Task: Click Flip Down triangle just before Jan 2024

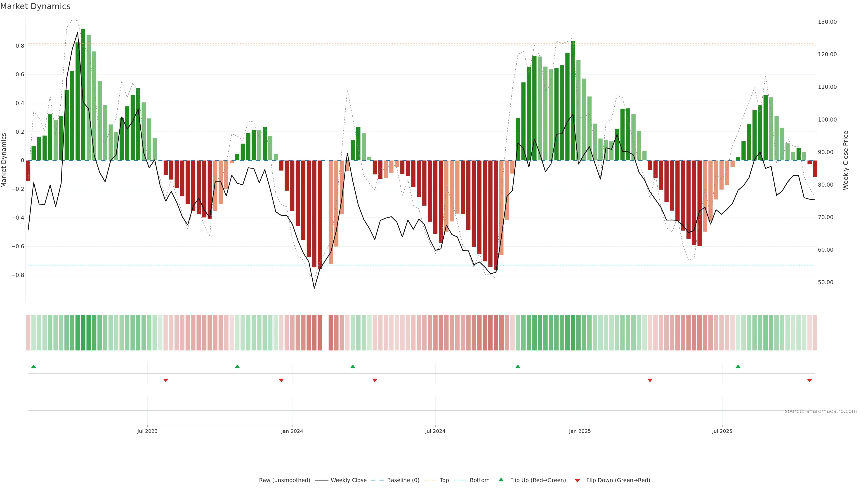Action: [x=281, y=380]
